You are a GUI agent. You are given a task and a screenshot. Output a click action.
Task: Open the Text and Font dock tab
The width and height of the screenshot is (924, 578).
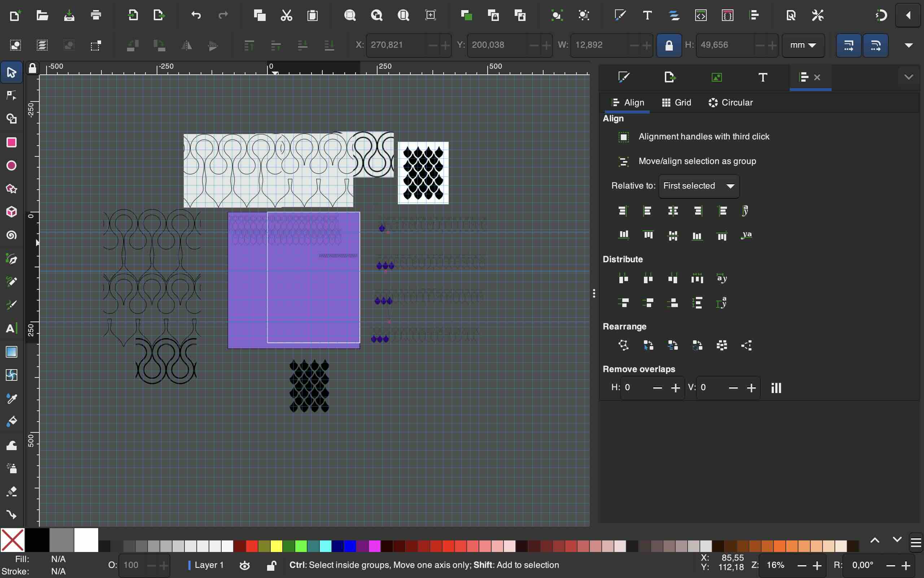(x=763, y=77)
